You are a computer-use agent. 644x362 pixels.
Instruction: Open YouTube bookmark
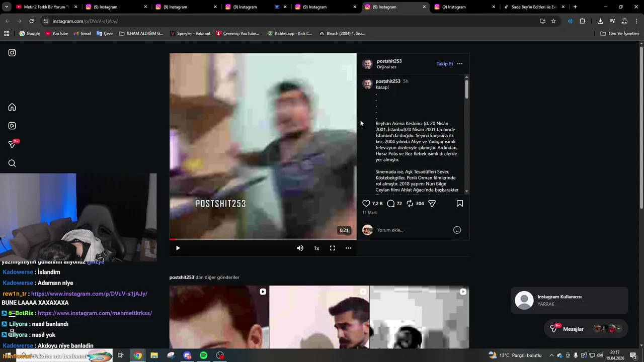[56, 33]
